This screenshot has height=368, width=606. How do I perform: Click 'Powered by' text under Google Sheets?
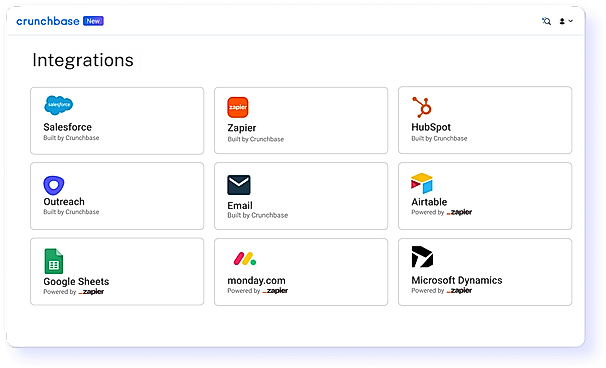click(60, 292)
